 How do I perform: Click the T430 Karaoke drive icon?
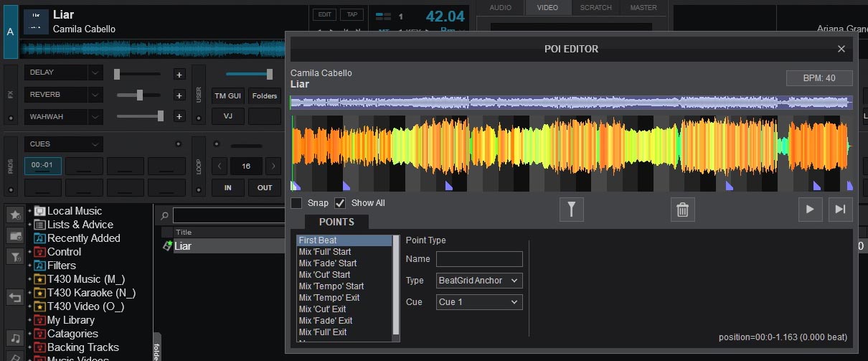point(40,293)
